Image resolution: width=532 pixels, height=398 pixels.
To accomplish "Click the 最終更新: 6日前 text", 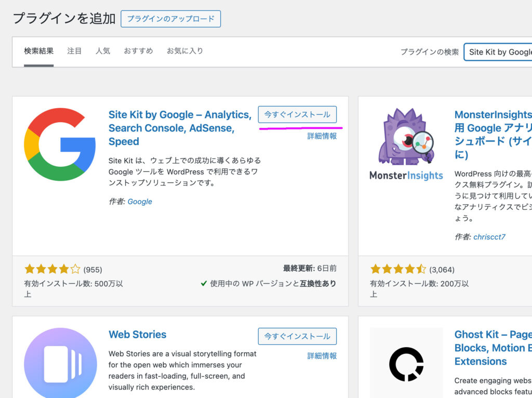I will coord(310,269).
